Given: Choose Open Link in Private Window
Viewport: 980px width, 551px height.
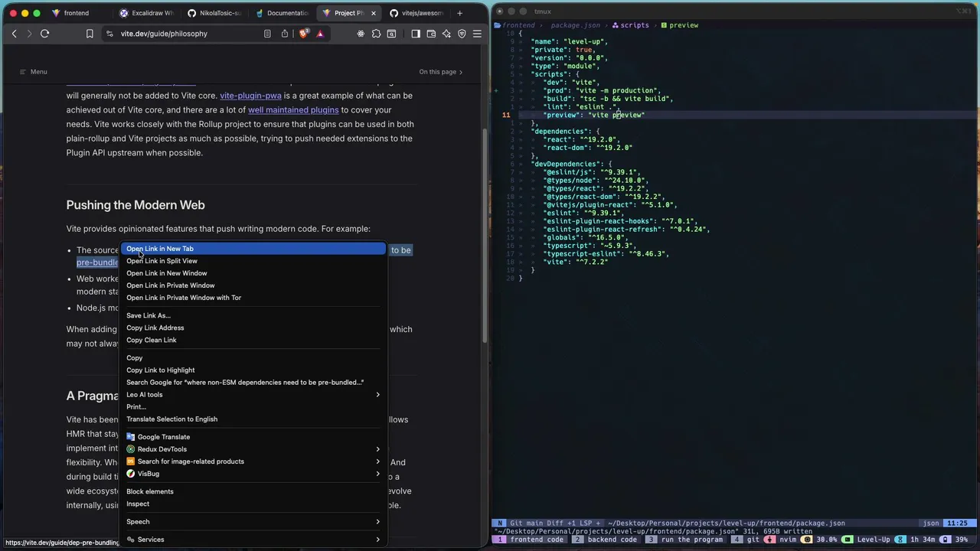Looking at the screenshot, I should point(254,285).
